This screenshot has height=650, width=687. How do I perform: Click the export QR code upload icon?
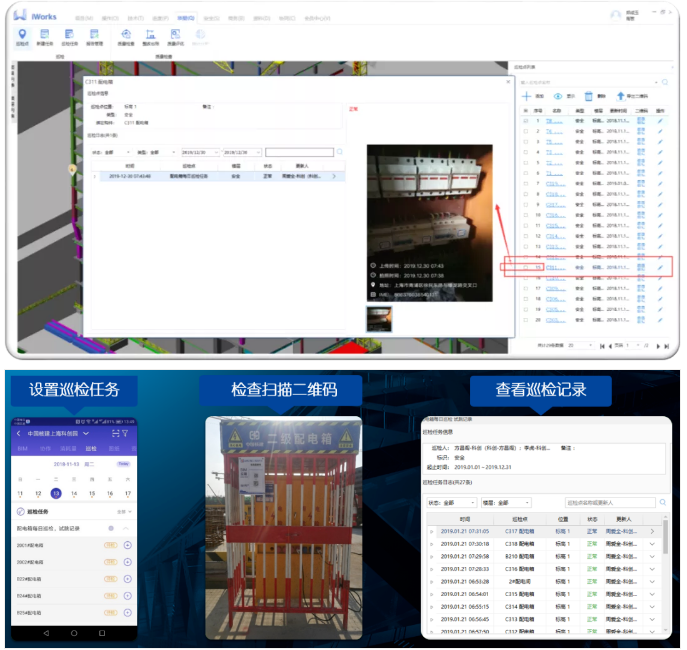coord(620,96)
